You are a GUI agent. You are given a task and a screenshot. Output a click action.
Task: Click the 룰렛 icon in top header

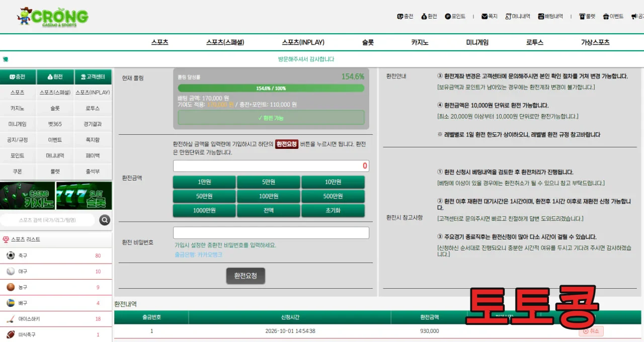(582, 16)
